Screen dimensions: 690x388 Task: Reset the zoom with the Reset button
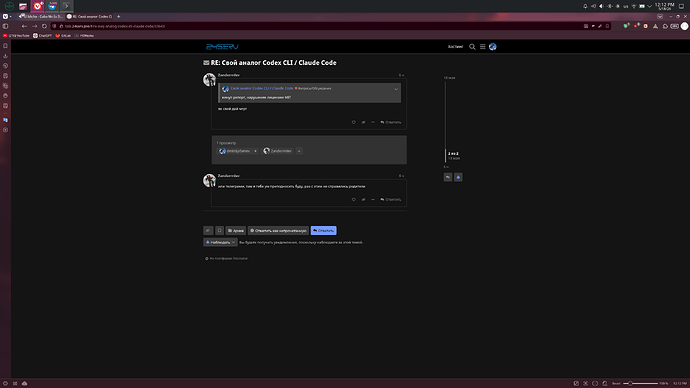[x=616, y=384]
